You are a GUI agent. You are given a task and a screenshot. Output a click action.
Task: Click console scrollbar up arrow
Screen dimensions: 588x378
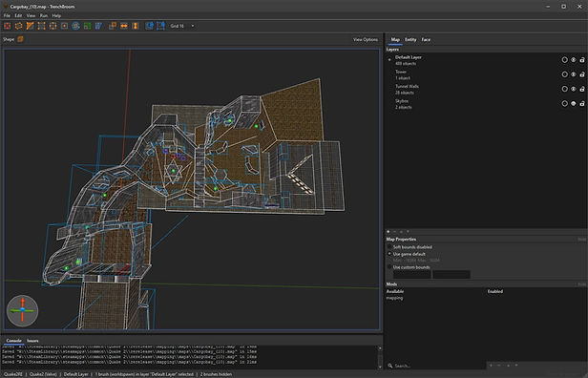pos(380,348)
